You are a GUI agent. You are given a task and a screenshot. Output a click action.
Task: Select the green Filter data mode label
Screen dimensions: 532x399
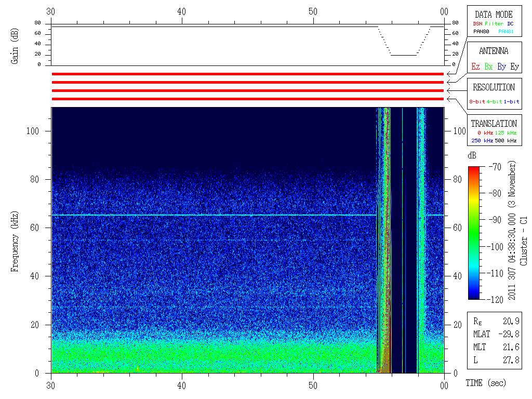(494, 23)
